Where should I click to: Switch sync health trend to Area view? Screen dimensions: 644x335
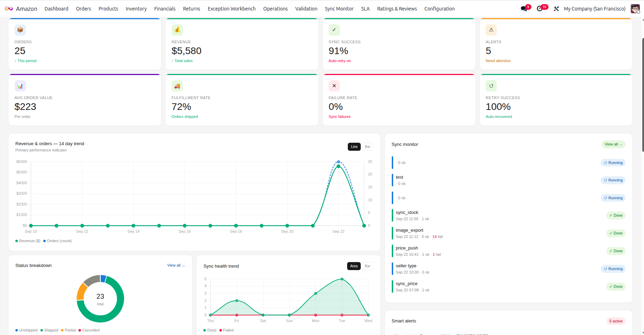point(354,266)
